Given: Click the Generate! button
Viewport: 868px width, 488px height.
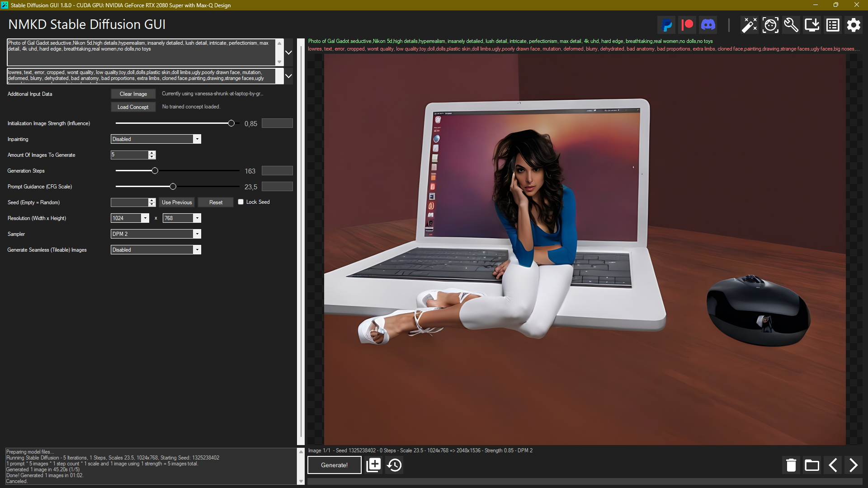Looking at the screenshot, I should click(334, 465).
